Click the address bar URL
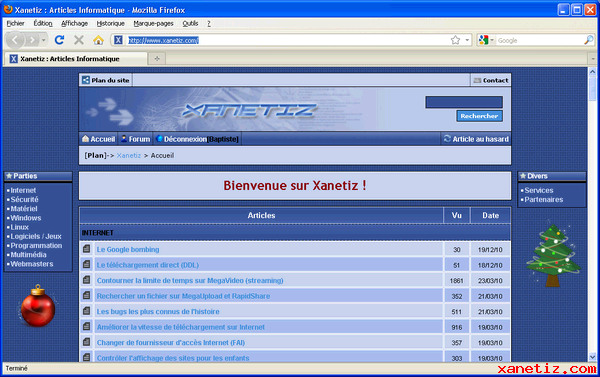This screenshot has width=600, height=377. [x=163, y=40]
